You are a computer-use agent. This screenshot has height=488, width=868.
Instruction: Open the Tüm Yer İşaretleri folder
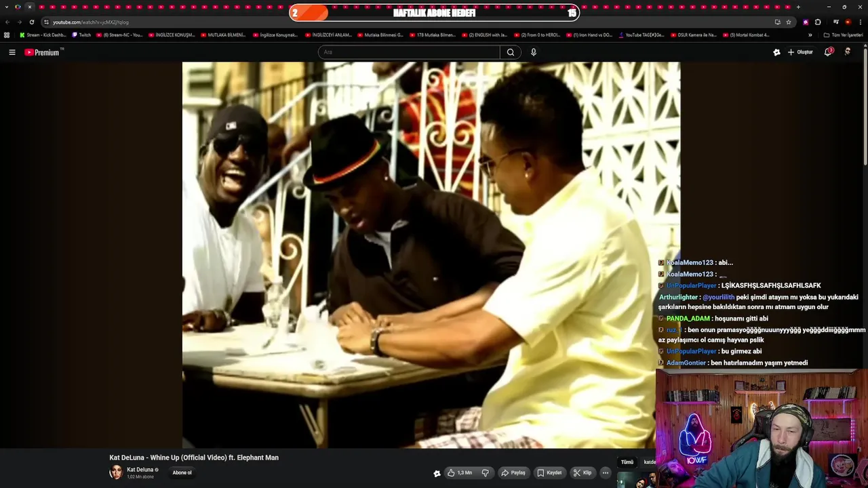coord(843,35)
